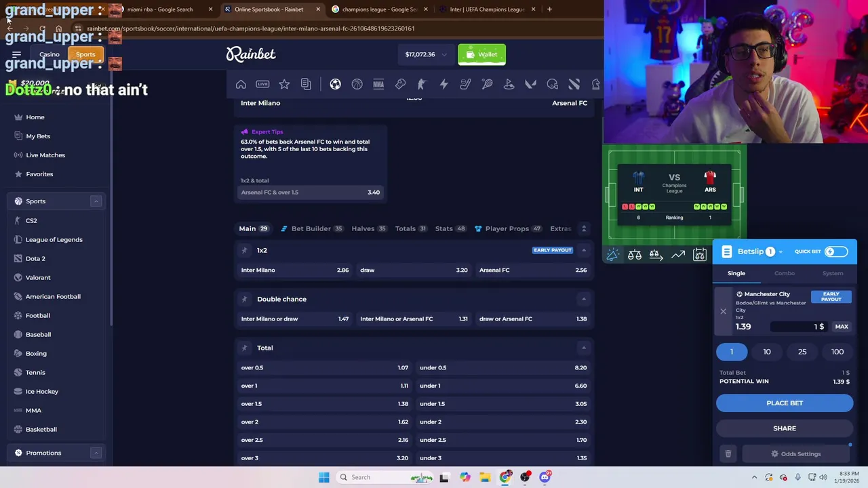Select the 10 dollar stake chip
Viewport: 868px width, 488px height.
coord(767,352)
